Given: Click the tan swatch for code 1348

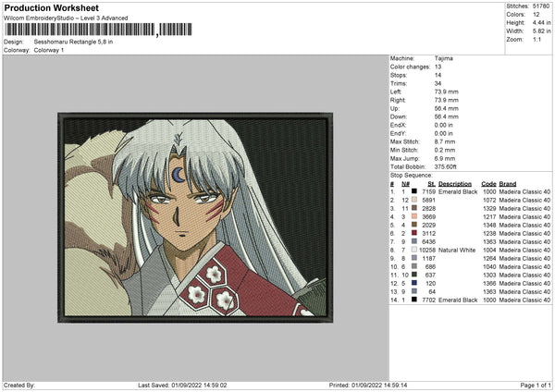Looking at the screenshot, I should [414, 225].
